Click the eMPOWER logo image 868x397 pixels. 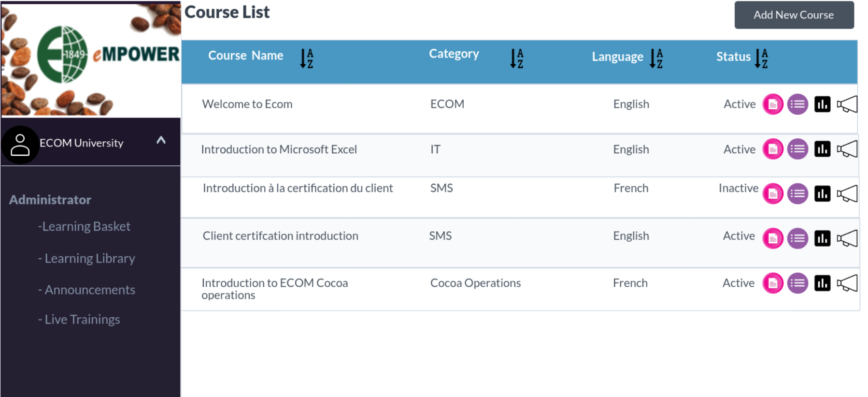coord(91,59)
